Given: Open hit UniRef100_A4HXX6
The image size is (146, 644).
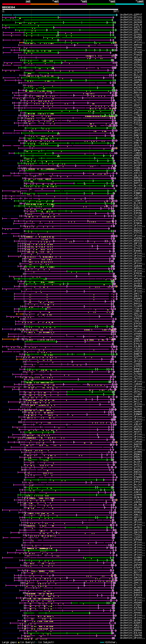Looking at the screenshot, I should point(131,45).
